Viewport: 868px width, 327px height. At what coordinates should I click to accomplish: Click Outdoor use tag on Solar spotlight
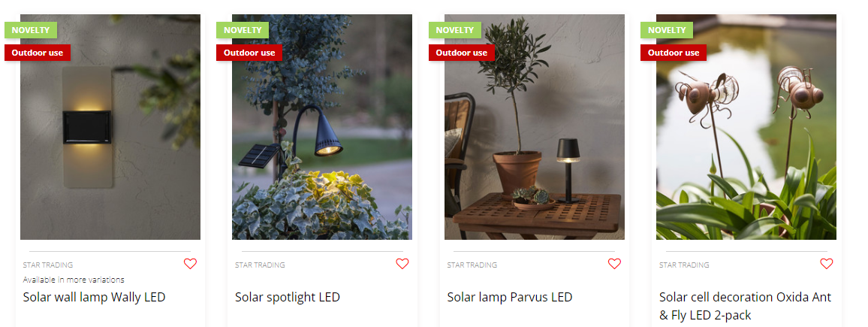pyautogui.click(x=249, y=53)
